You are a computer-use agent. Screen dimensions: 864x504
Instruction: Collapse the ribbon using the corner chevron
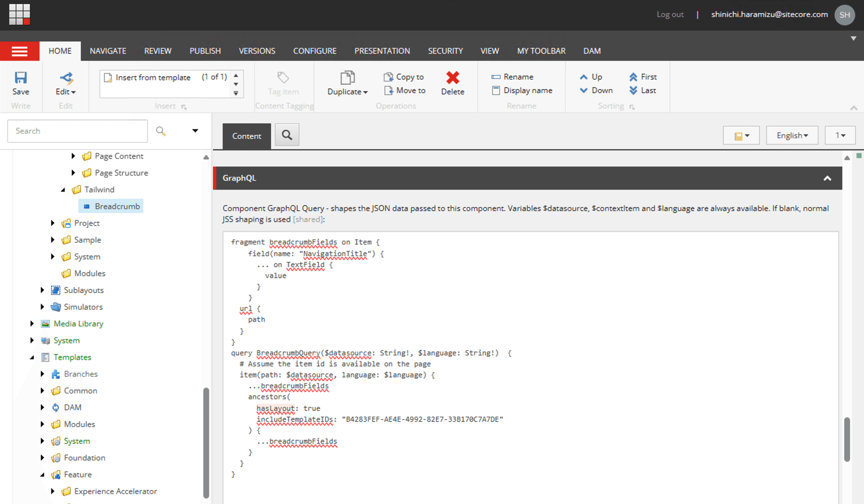(x=854, y=108)
